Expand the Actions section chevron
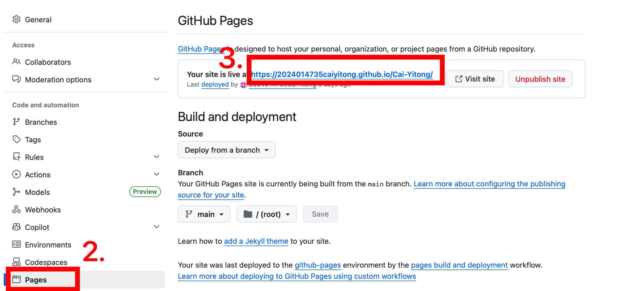 pos(157,174)
